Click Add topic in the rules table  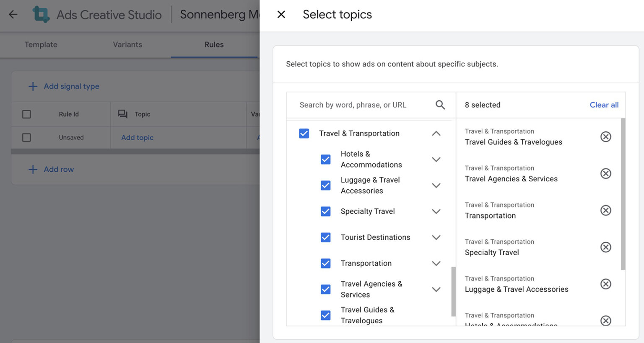coord(137,137)
